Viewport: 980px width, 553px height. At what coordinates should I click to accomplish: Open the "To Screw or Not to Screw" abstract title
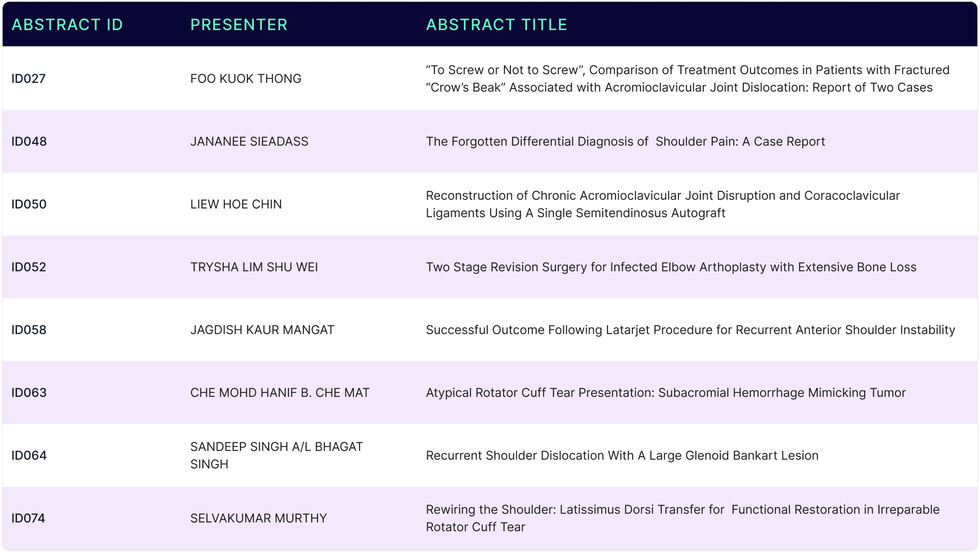pos(687,79)
